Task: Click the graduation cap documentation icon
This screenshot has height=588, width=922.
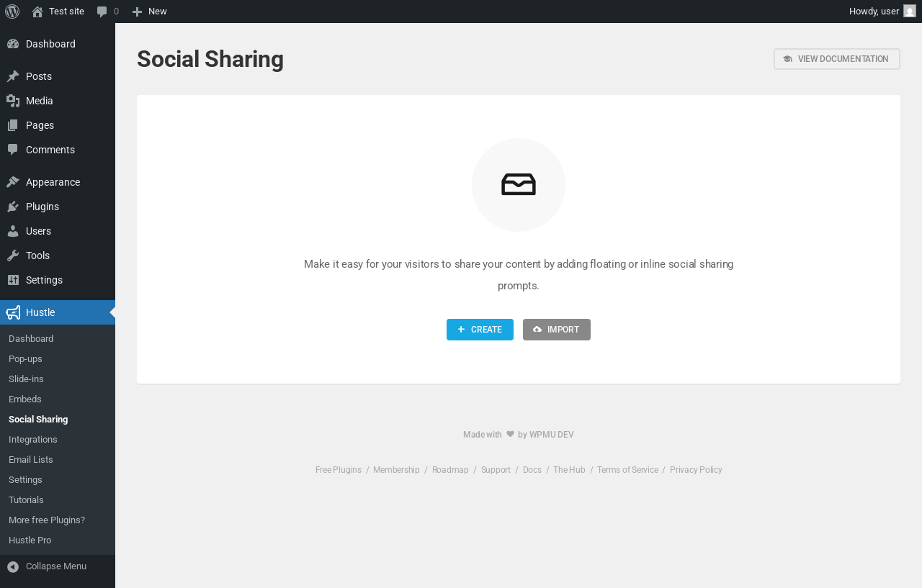Action: tap(787, 59)
